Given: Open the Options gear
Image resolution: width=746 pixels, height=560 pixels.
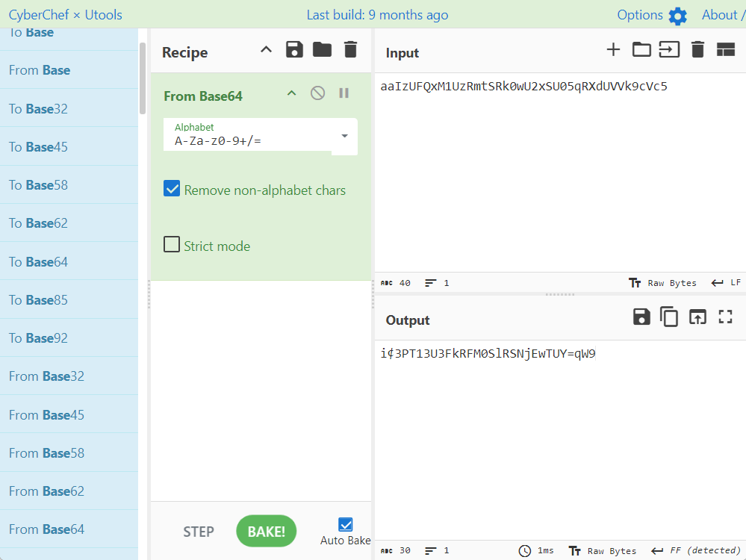Looking at the screenshot, I should click(678, 16).
